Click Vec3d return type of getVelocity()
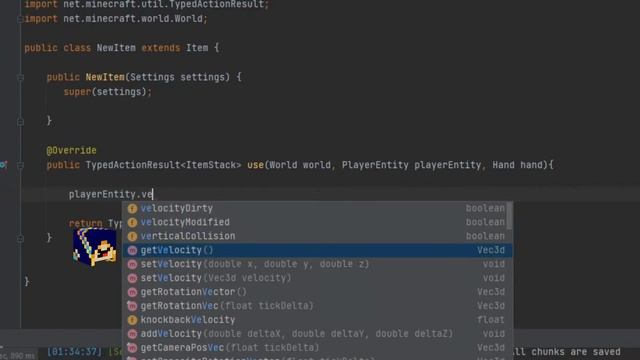Viewport: 640px width, 360px height. [x=491, y=250]
